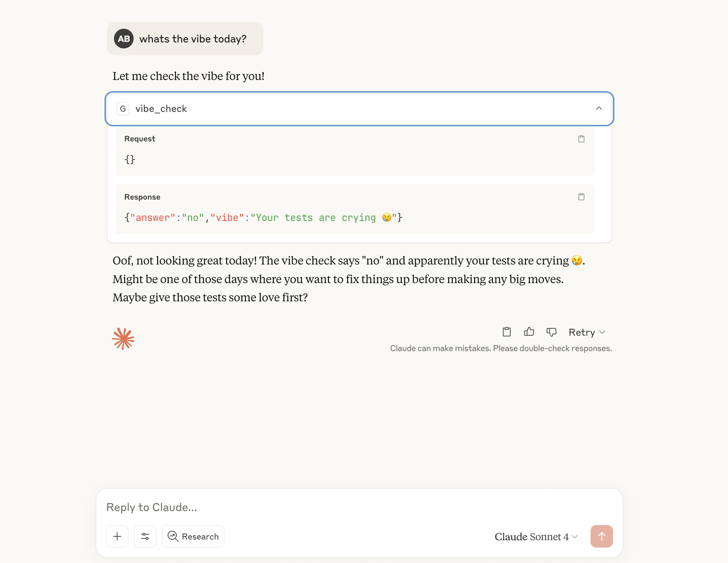728x563 pixels.
Task: Open the Claude Sonnet 4 model selector
Action: (536, 537)
